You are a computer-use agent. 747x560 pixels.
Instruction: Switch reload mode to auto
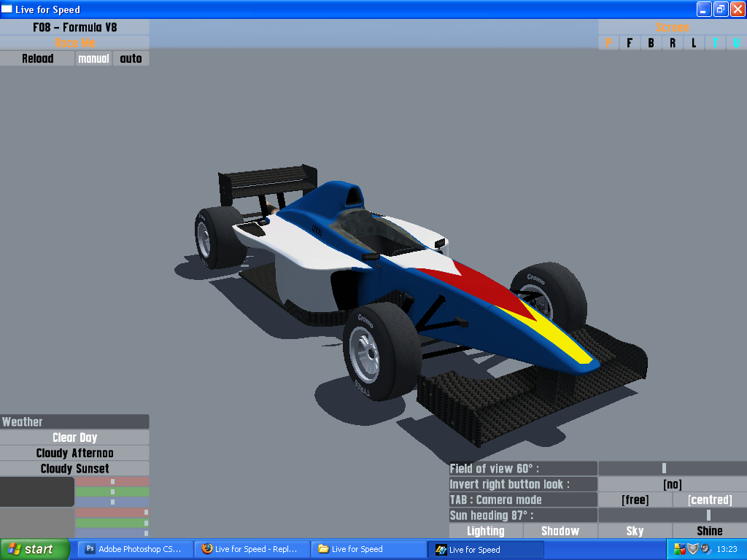click(x=131, y=58)
